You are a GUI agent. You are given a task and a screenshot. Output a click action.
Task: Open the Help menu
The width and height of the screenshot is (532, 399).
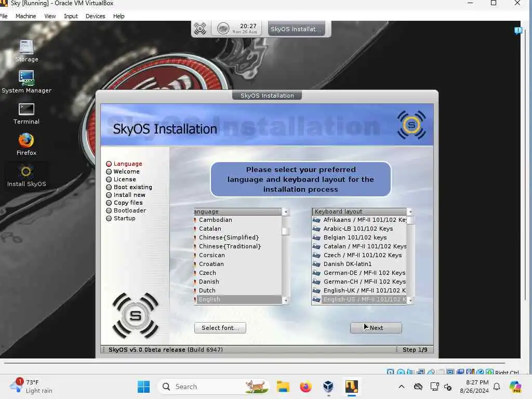[x=119, y=16]
